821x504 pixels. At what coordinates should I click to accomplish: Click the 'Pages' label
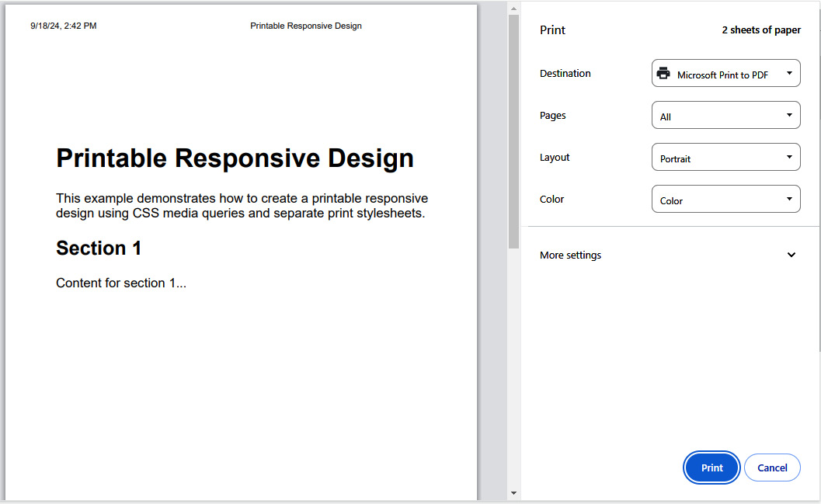[552, 115]
